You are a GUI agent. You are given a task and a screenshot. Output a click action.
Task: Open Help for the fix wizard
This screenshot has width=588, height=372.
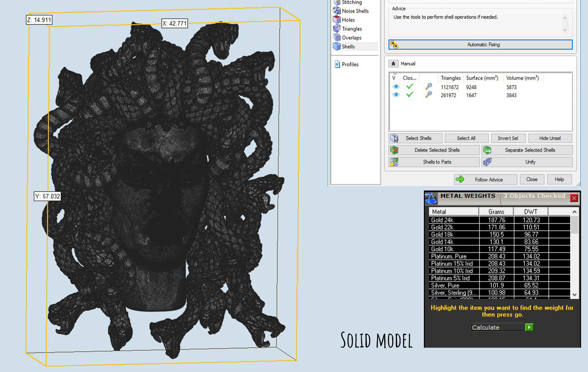coord(559,179)
